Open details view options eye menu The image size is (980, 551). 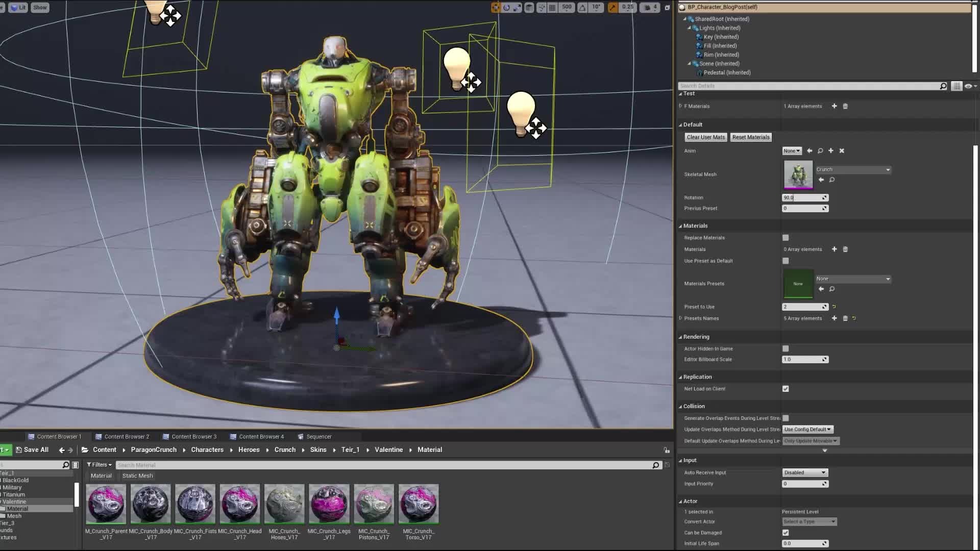point(970,86)
